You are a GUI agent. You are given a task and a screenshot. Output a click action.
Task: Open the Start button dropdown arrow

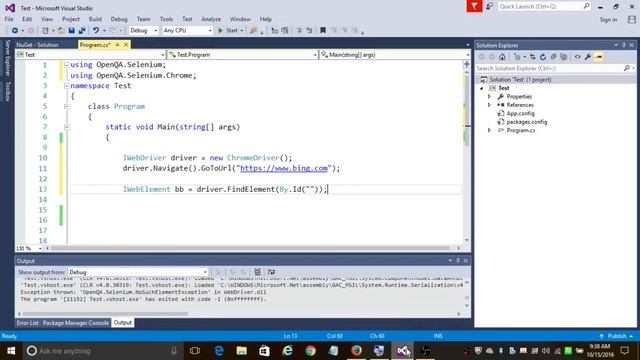(x=242, y=31)
